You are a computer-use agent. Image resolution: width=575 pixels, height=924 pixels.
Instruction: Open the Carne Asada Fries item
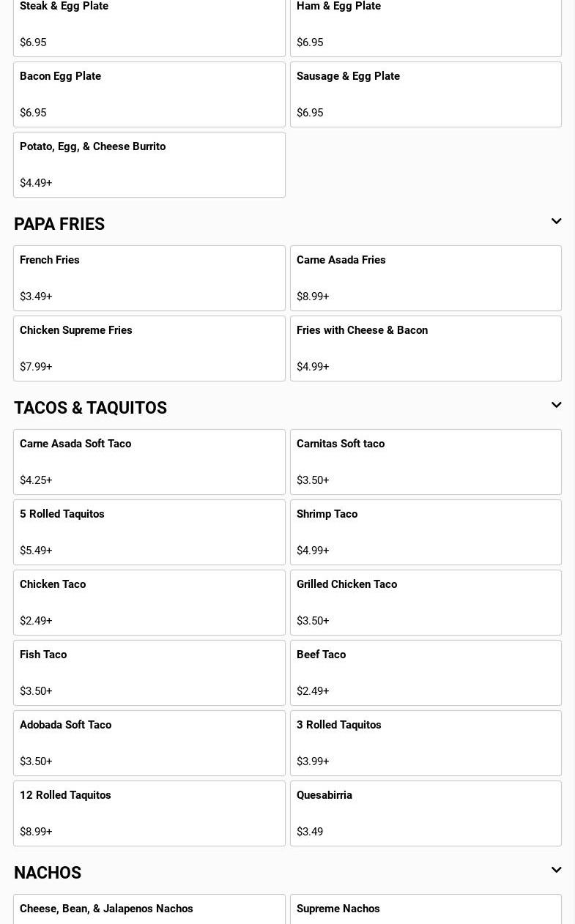[426, 278]
